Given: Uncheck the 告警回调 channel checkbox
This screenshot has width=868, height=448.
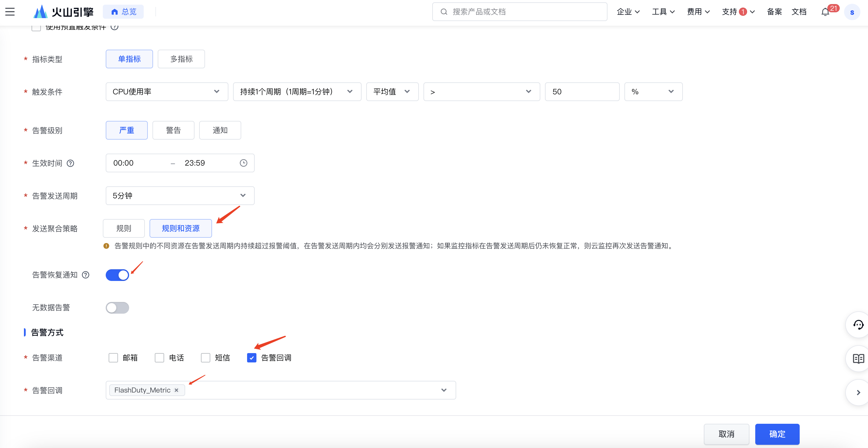Looking at the screenshot, I should (x=252, y=358).
